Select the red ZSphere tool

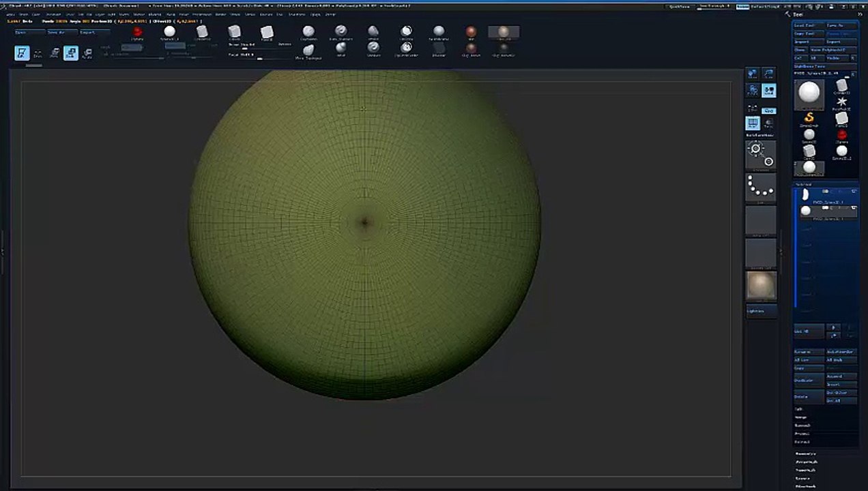coord(842,135)
